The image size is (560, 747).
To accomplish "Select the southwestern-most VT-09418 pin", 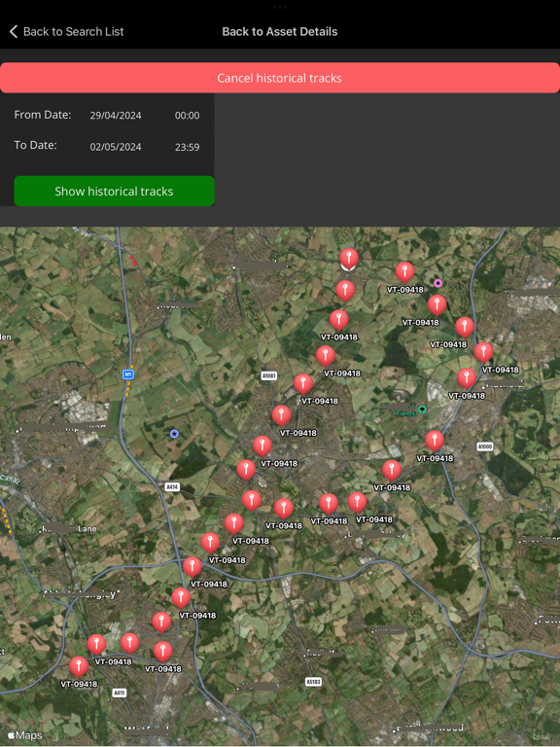I will click(x=79, y=667).
